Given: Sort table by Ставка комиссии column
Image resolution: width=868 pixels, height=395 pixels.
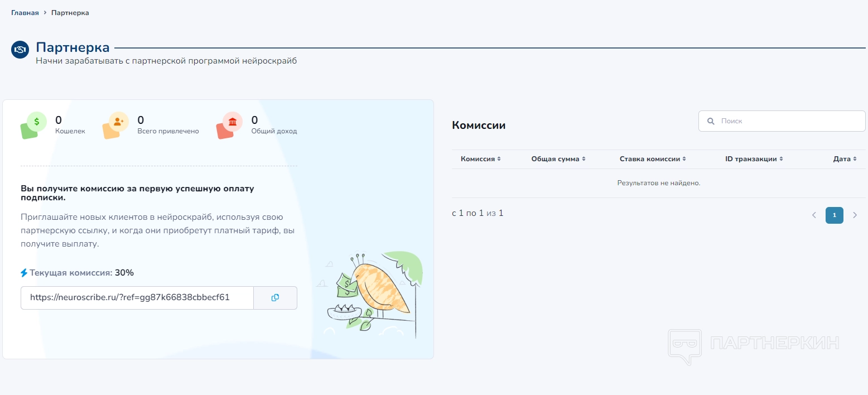Looking at the screenshot, I should [x=652, y=159].
